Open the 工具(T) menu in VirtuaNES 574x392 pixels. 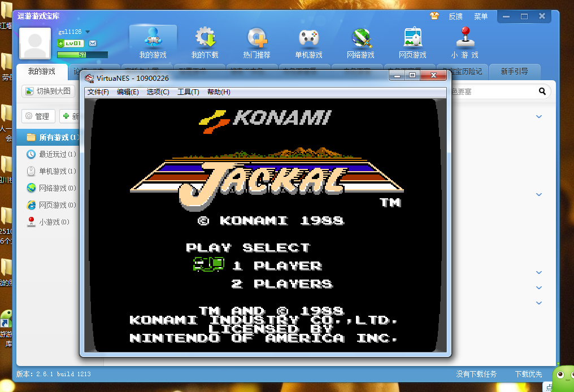pos(188,92)
